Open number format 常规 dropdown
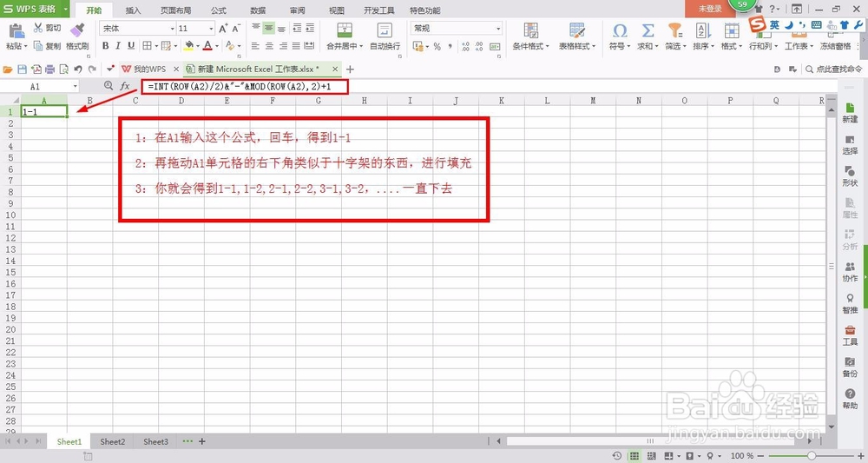The width and height of the screenshot is (868, 463). pyautogui.click(x=497, y=29)
